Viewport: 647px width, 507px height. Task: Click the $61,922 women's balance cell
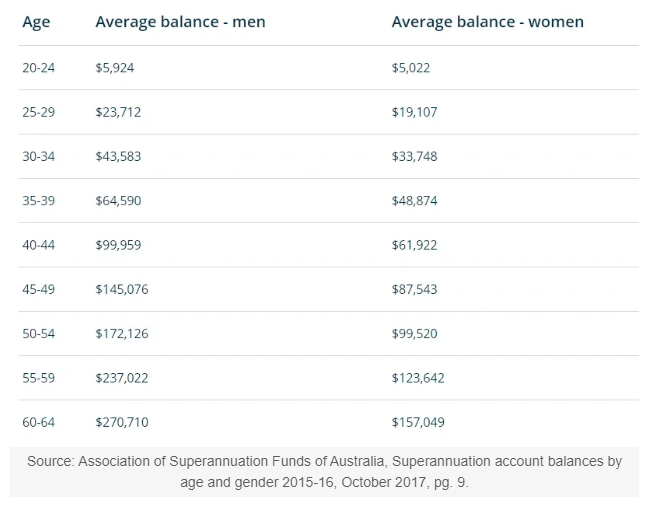coord(414,245)
